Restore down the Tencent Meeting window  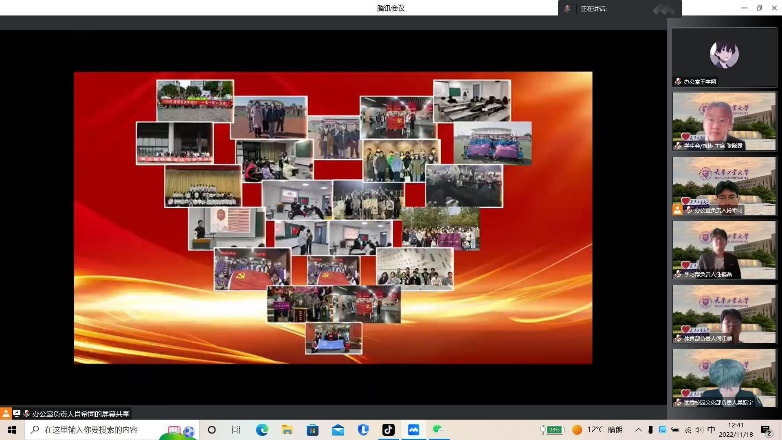(759, 7)
